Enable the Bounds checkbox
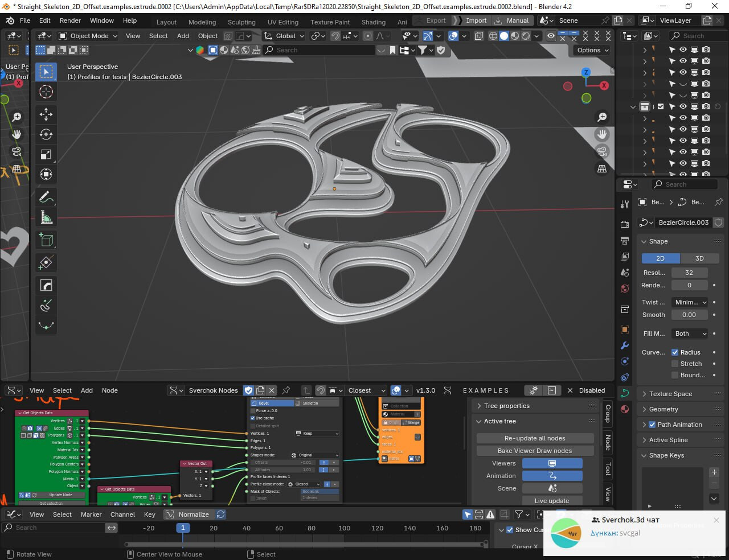Screen dimensions: 729x560 675,375
